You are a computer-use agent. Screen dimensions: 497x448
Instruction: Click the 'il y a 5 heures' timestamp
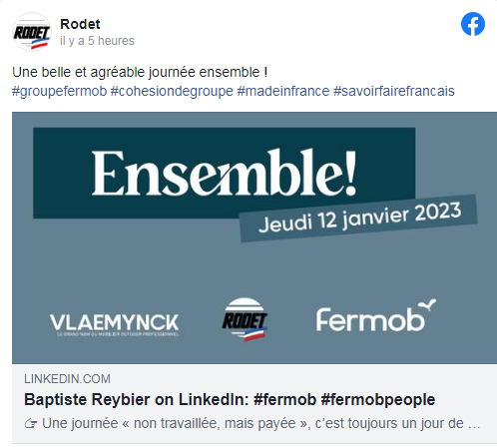97,41
